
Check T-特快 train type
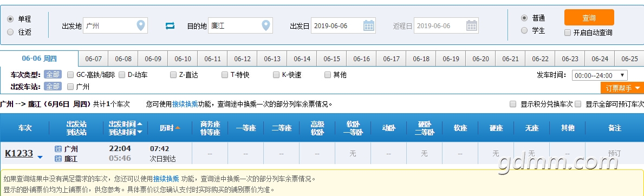click(225, 75)
